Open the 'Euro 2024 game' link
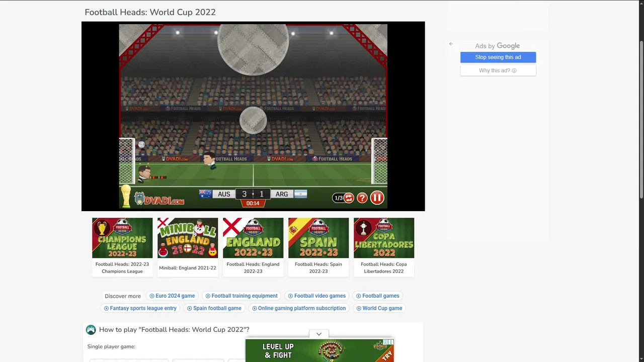 pyautogui.click(x=172, y=296)
